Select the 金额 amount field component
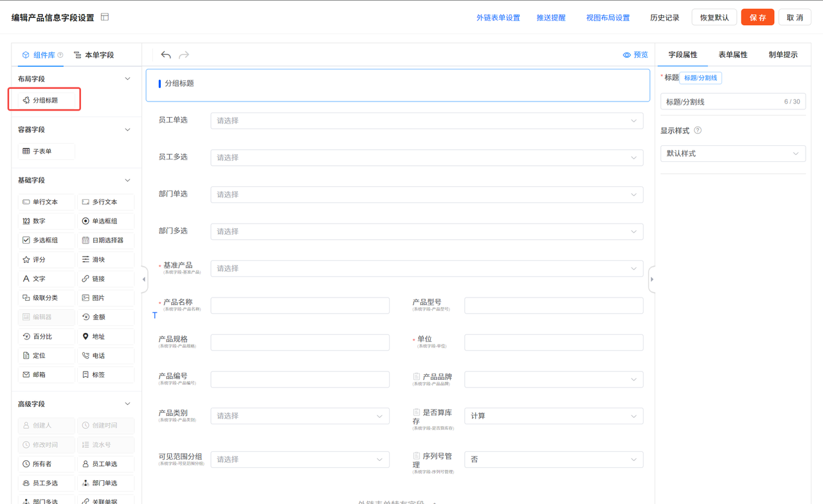This screenshot has width=823, height=504. 105,317
